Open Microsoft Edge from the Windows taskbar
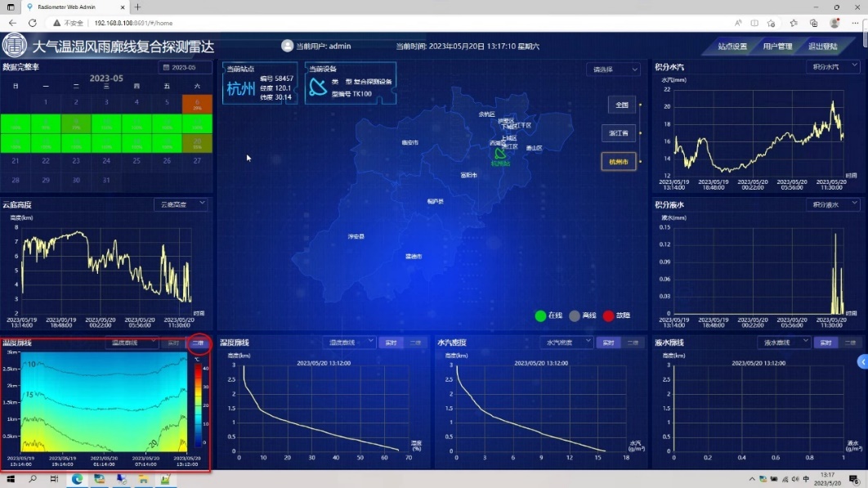Viewport: 868px width, 488px height. click(x=77, y=479)
